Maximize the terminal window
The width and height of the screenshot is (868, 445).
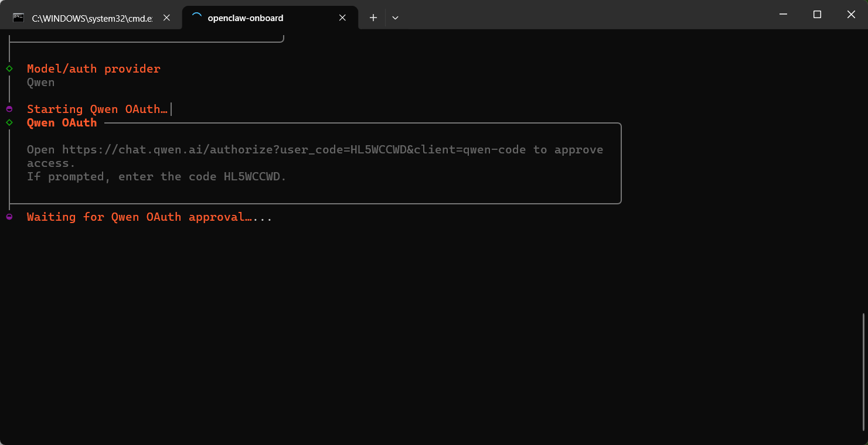[817, 15]
